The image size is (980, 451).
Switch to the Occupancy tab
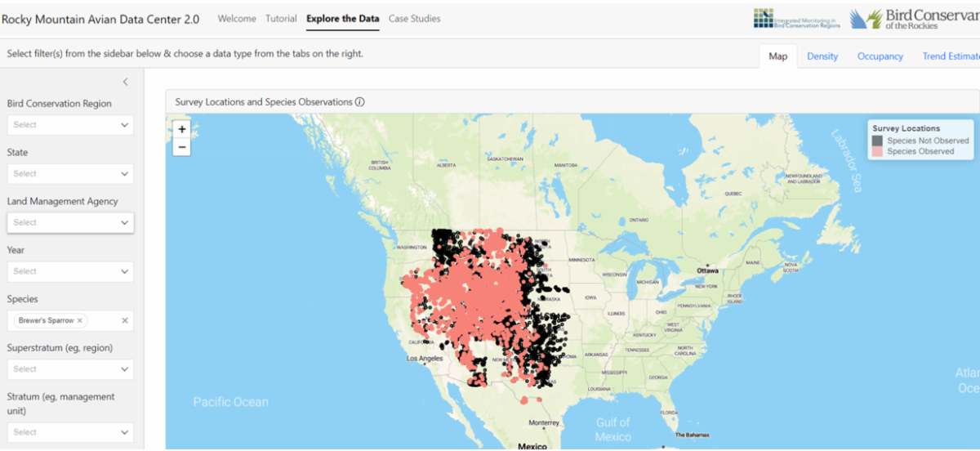point(880,56)
